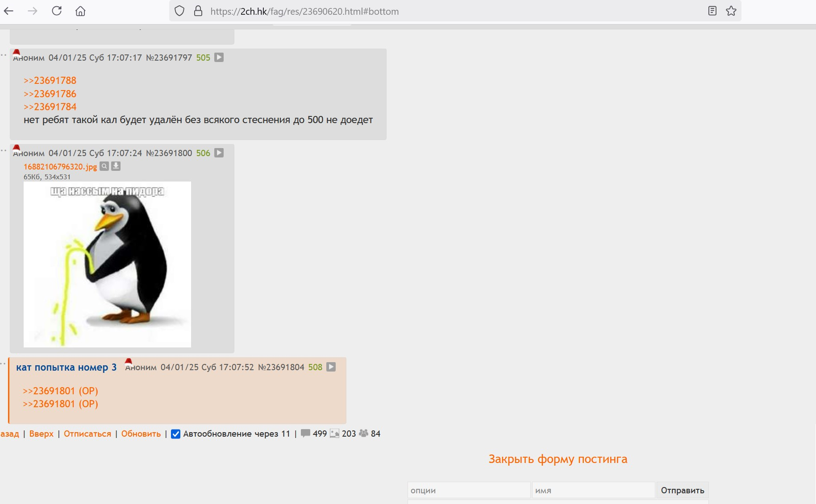
Task: Close the form via 'Закрыть форму постинга'
Action: pos(558,459)
